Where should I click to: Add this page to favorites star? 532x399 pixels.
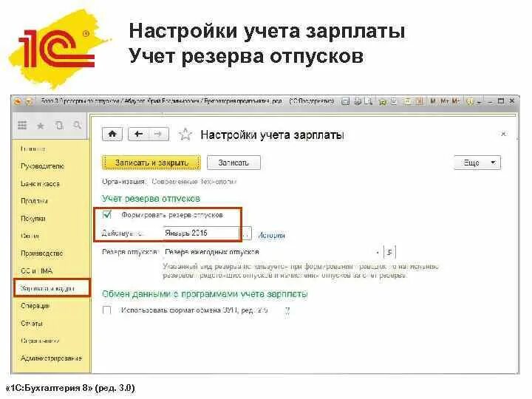[x=185, y=134]
